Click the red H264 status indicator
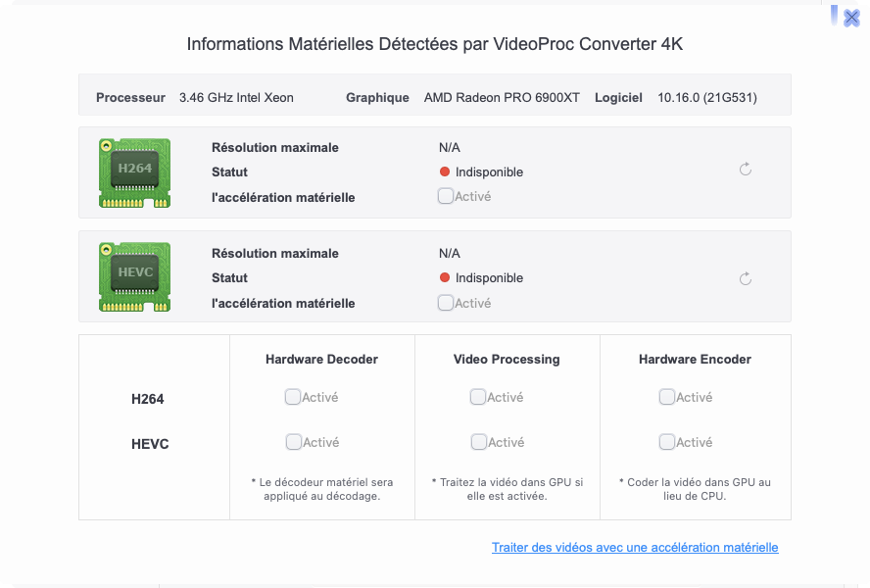This screenshot has width=870, height=588. [x=445, y=172]
